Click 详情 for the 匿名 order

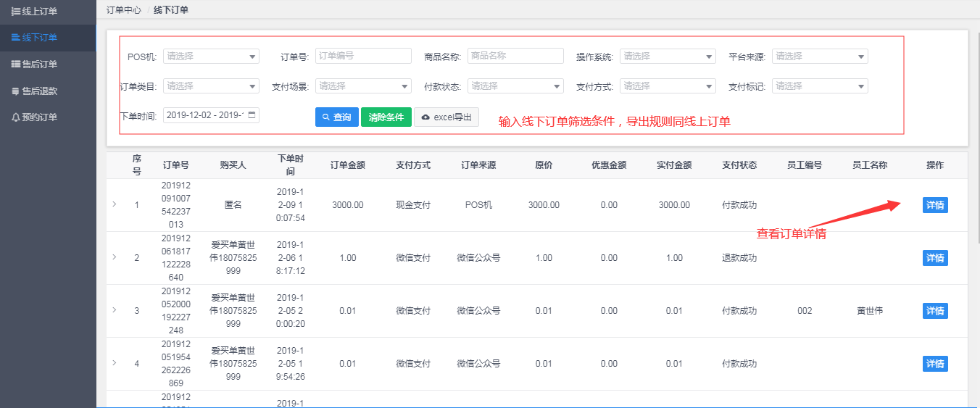pyautogui.click(x=935, y=205)
